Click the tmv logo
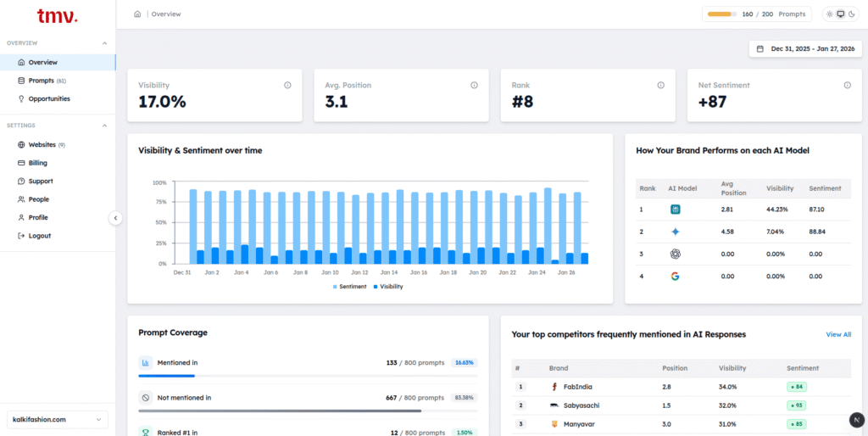The image size is (868, 436). (58, 17)
